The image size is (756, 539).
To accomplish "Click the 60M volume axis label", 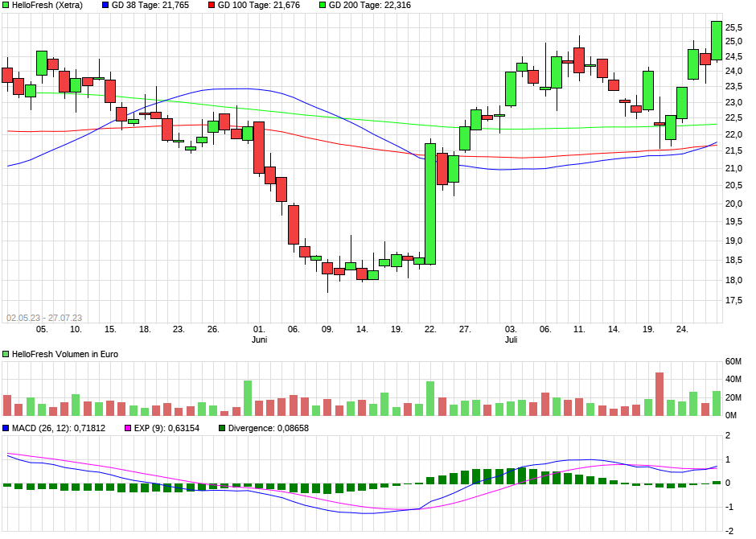I will [x=733, y=361].
